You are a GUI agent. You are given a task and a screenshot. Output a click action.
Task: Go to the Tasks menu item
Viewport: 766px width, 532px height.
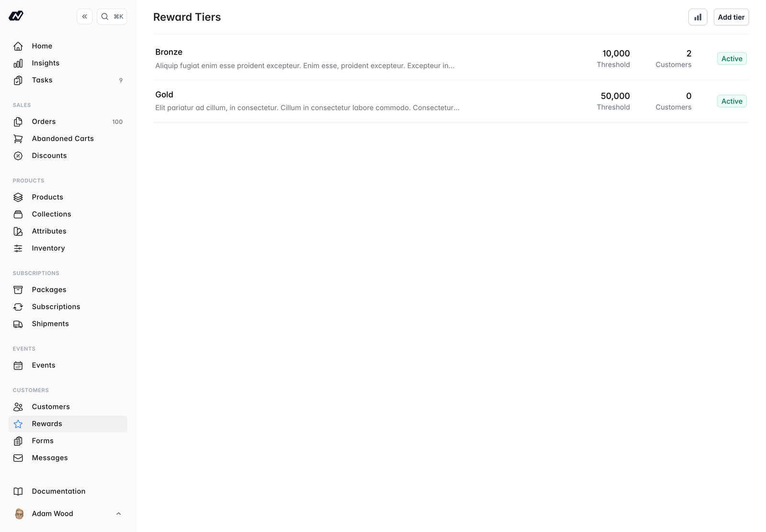[x=68, y=80]
